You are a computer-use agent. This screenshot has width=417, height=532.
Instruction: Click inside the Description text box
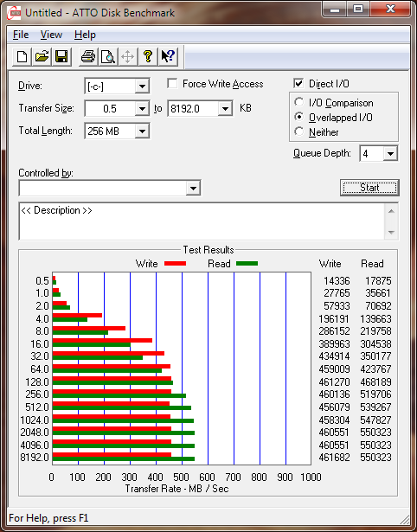pyautogui.click(x=202, y=221)
